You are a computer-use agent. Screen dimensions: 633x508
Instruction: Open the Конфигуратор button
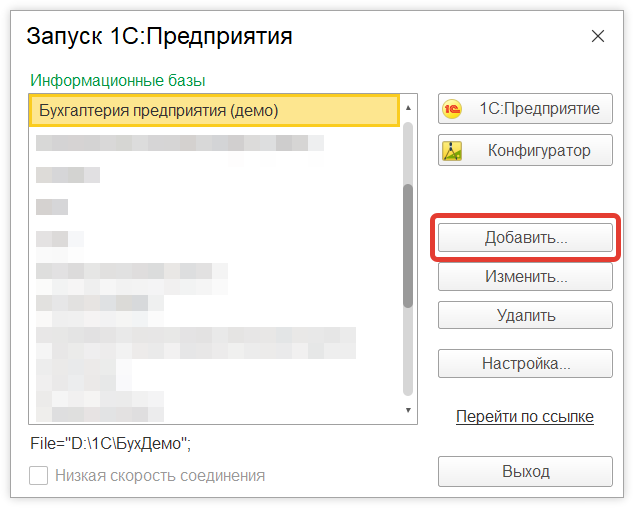point(525,151)
